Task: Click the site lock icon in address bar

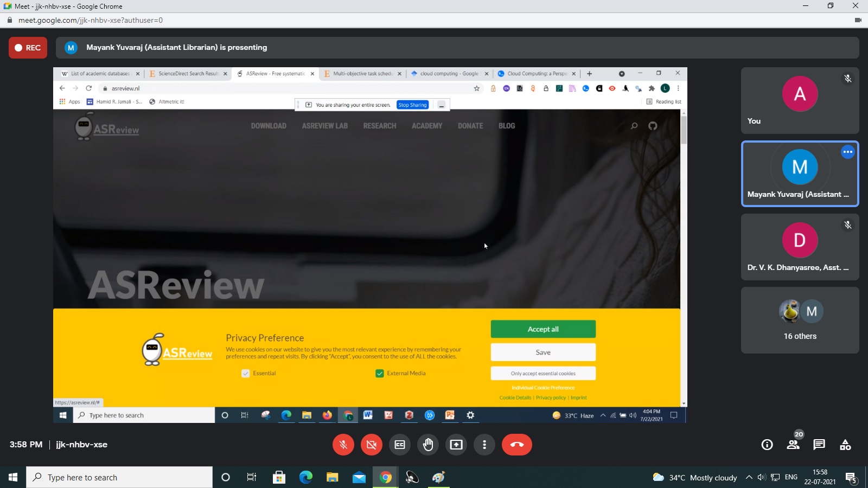Action: [x=9, y=20]
